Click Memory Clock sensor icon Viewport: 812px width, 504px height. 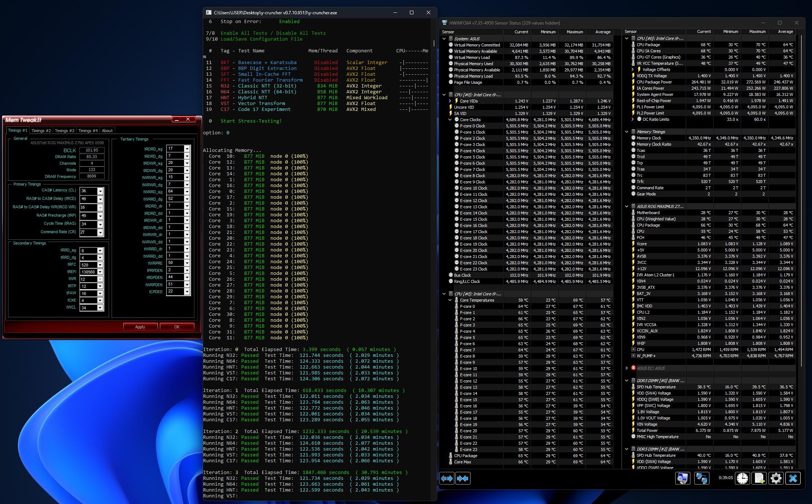[x=633, y=138]
